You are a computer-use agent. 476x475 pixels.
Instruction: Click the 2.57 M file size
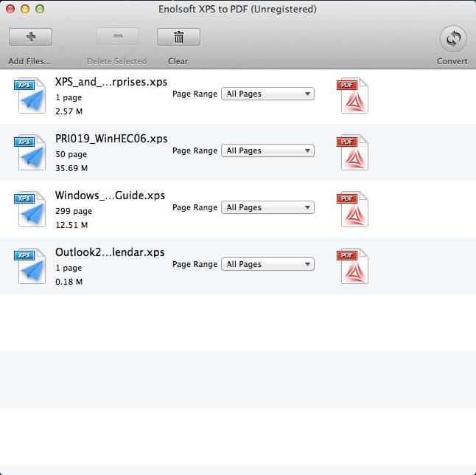69,111
